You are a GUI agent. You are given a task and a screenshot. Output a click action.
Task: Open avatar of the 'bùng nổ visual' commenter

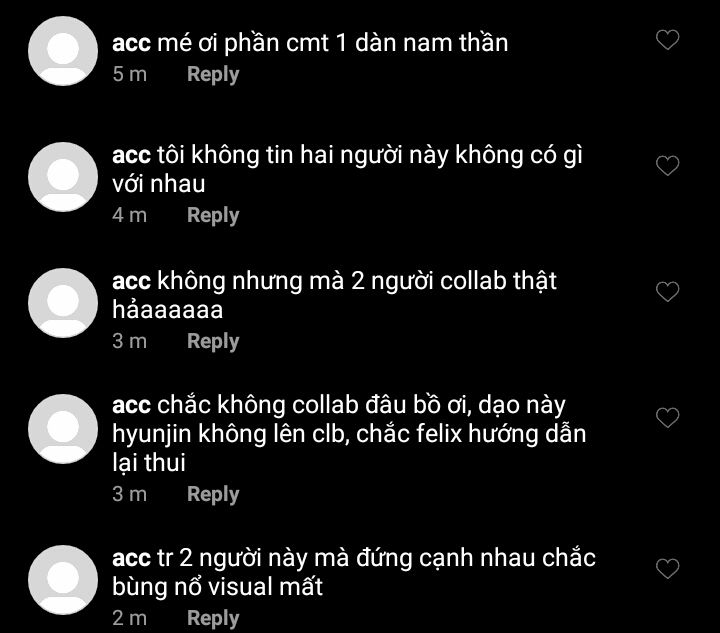63,580
